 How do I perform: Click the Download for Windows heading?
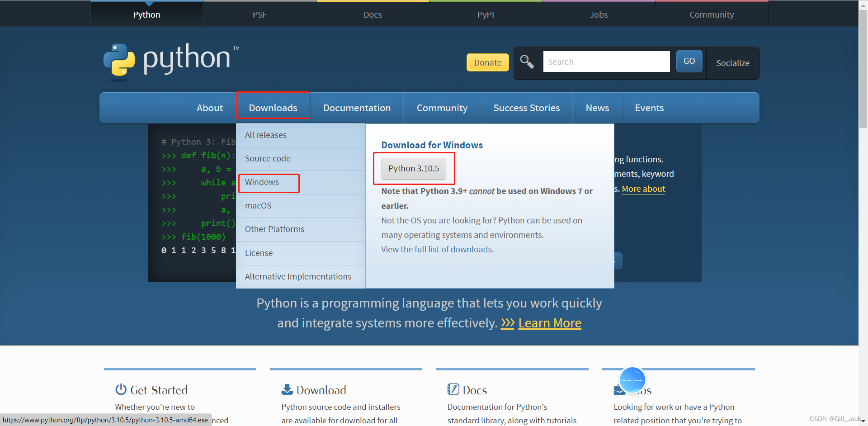pyautogui.click(x=432, y=145)
